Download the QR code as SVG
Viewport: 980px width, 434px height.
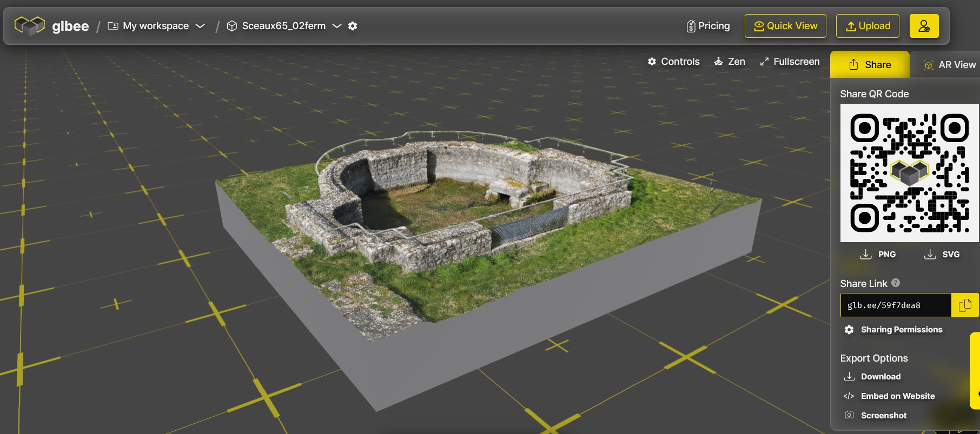click(942, 254)
